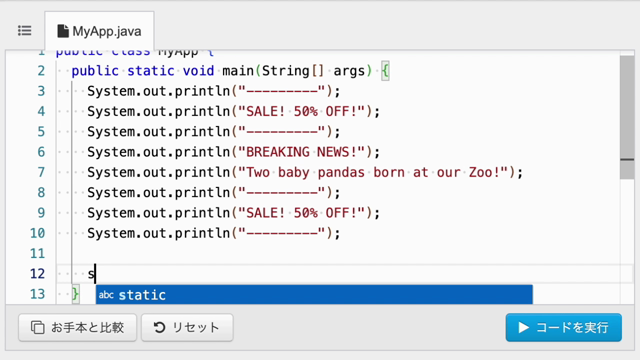Click line number 7 in the gutter

point(41,172)
